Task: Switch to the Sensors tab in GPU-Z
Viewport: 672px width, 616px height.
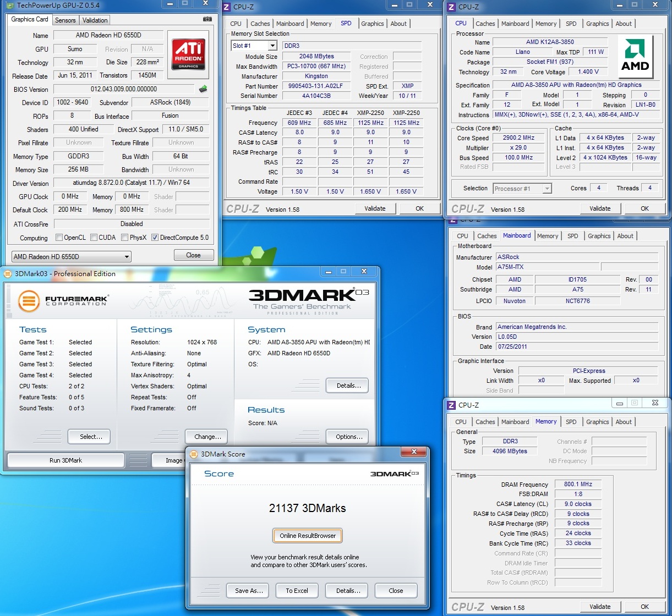Action: tap(65, 20)
